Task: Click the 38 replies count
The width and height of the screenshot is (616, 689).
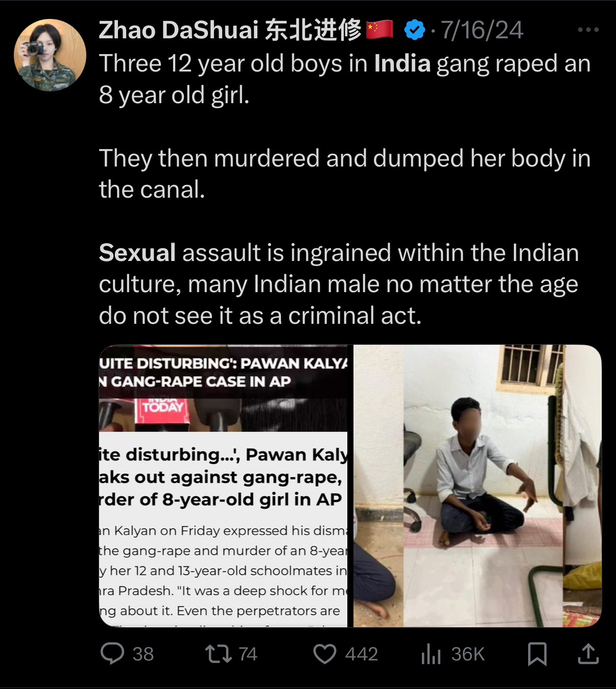Action: tap(143, 654)
